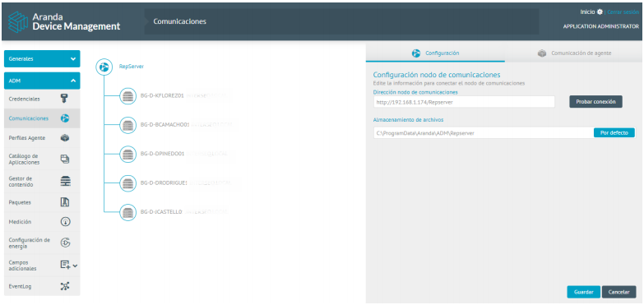Open Paquetes icon in sidebar
Viewport: 644px width, 305px height.
[65, 202]
